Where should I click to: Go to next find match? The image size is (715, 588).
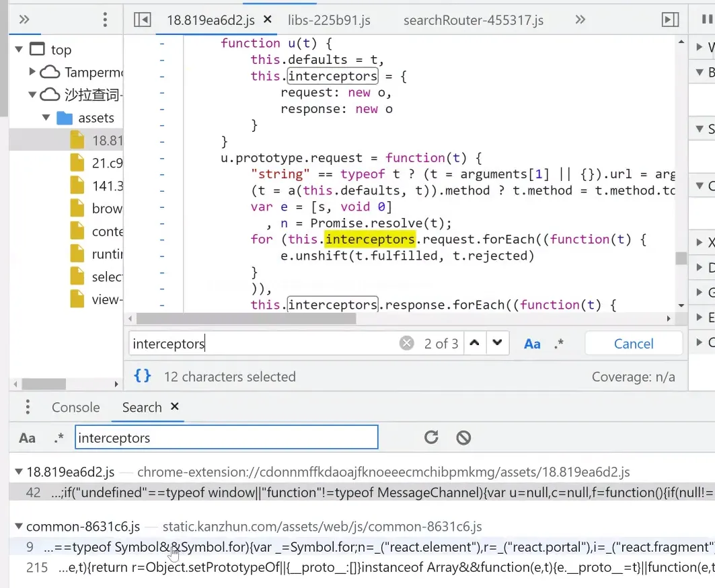tap(498, 342)
